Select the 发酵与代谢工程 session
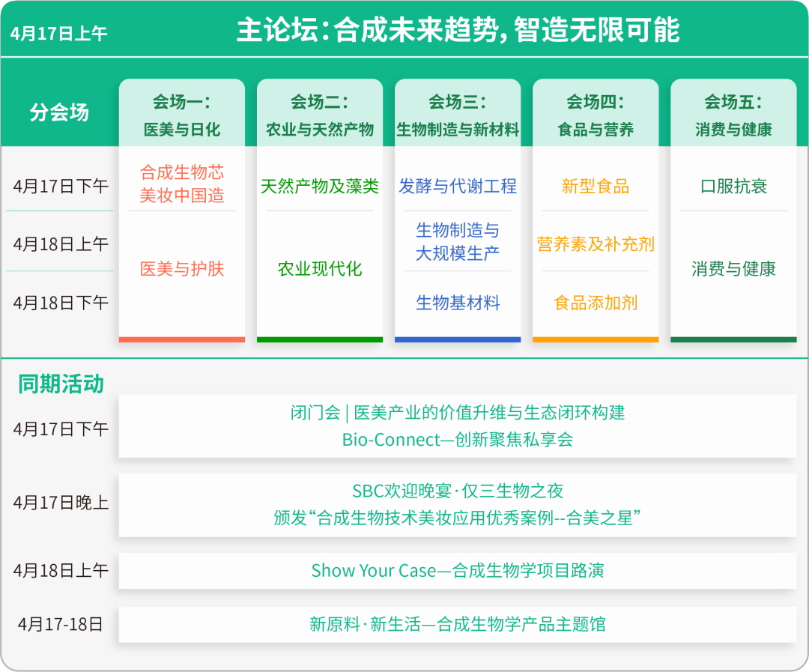Screen dimensions: 809x672 (x=458, y=187)
